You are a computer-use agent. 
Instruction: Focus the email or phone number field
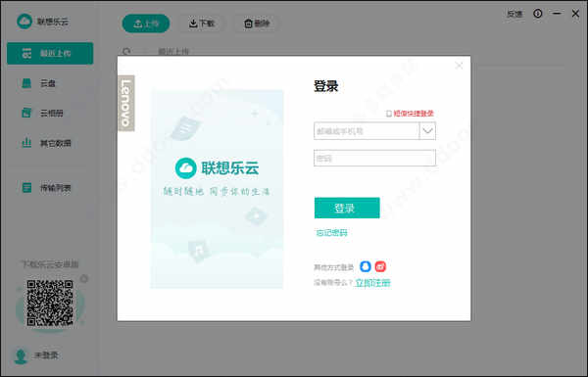(367, 131)
